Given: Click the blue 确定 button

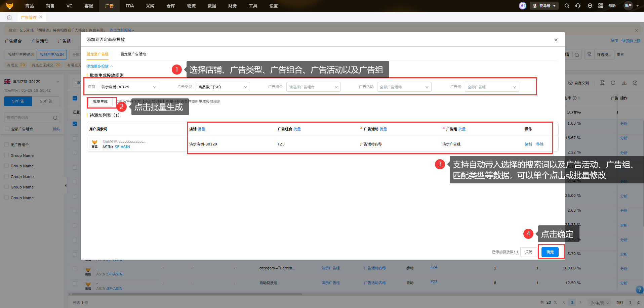Looking at the screenshot, I should (x=550, y=252).
